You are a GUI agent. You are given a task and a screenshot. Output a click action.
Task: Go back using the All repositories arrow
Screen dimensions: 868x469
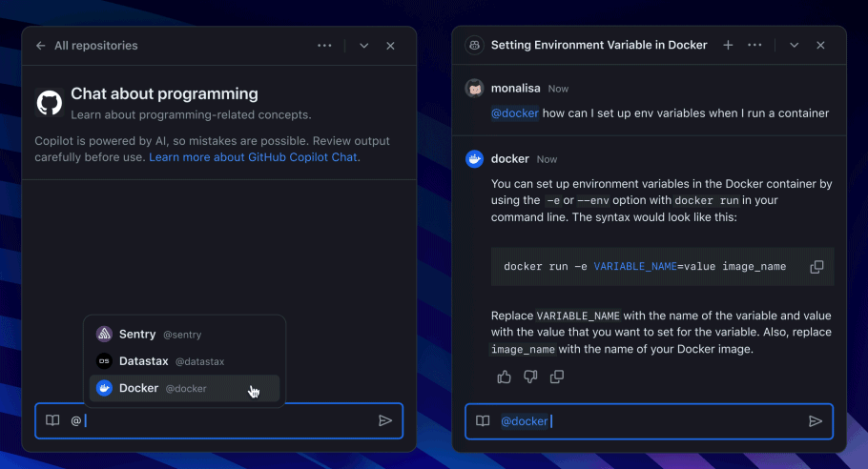coord(40,46)
